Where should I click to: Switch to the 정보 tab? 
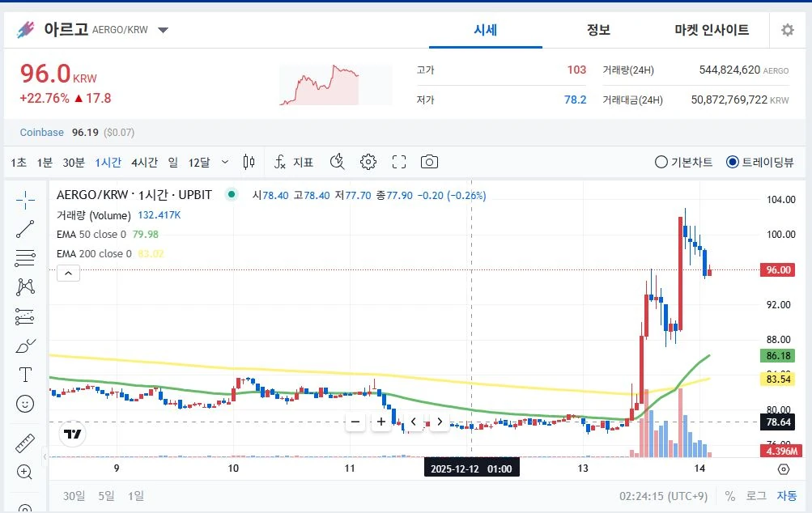click(598, 30)
